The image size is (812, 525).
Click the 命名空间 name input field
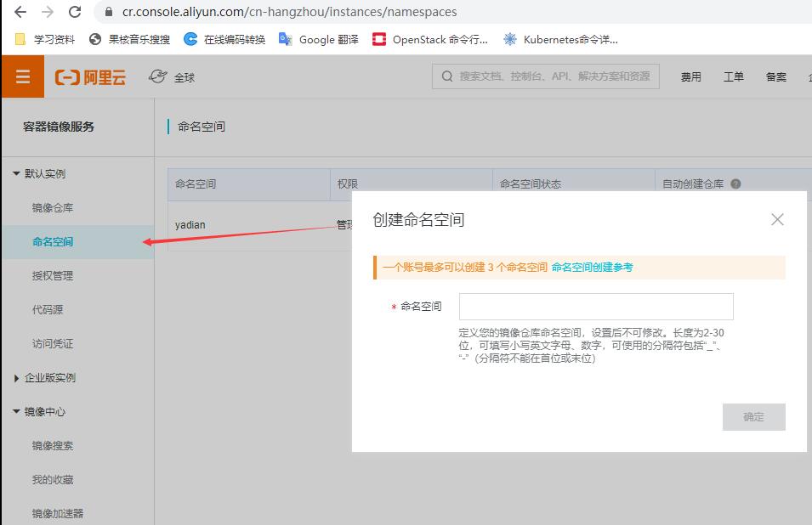coord(596,307)
